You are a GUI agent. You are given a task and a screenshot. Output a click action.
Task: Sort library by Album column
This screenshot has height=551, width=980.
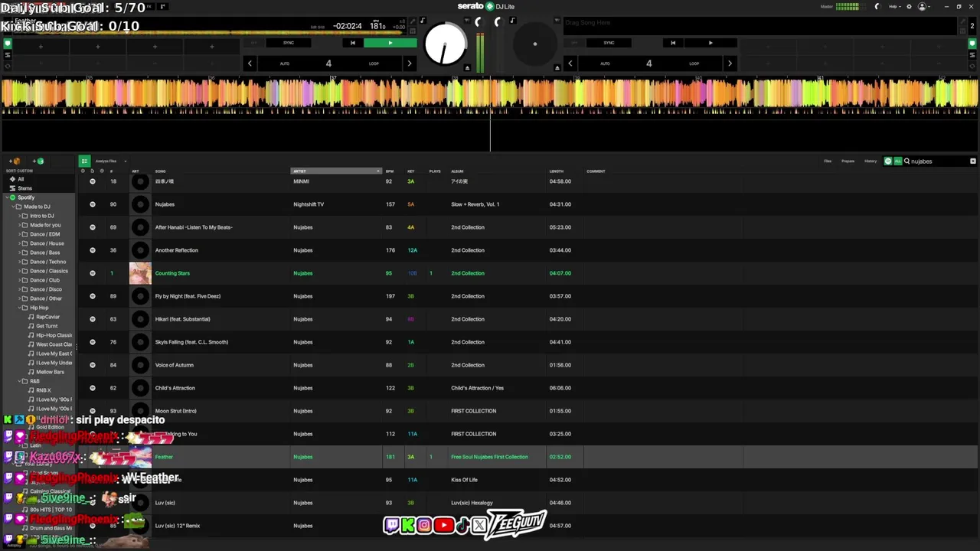point(457,171)
